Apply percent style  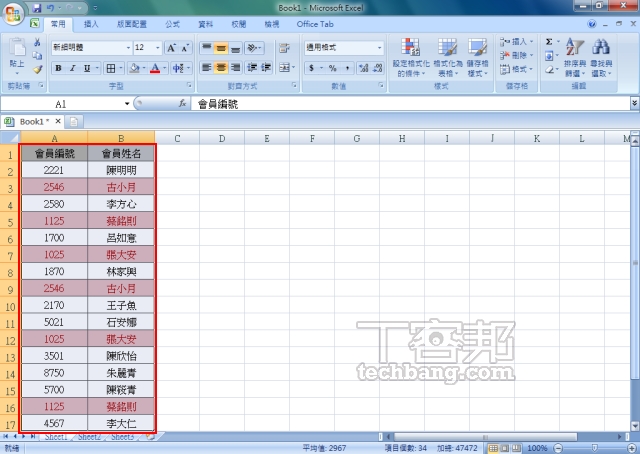point(333,68)
